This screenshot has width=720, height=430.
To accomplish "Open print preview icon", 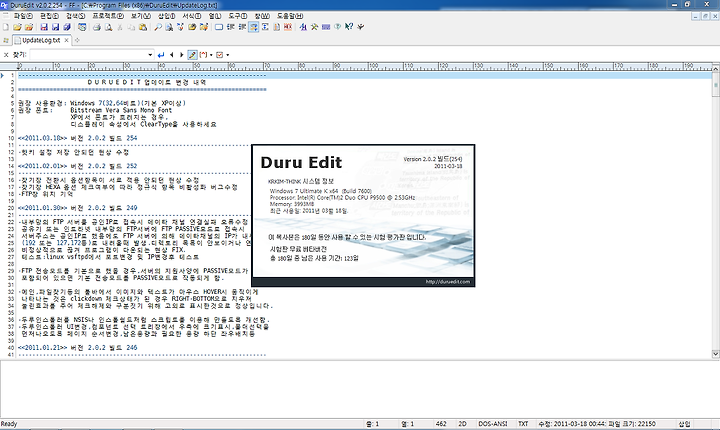I will [x=108, y=27].
